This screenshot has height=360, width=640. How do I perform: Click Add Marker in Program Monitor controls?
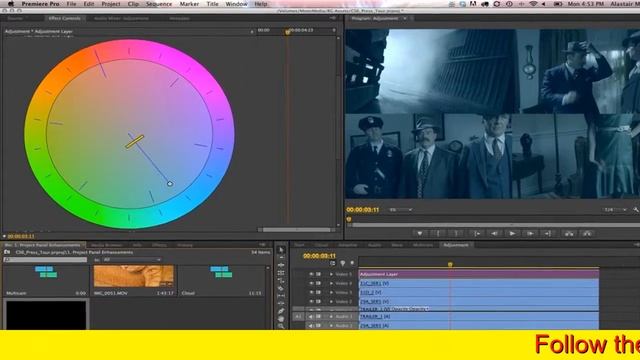(420, 233)
